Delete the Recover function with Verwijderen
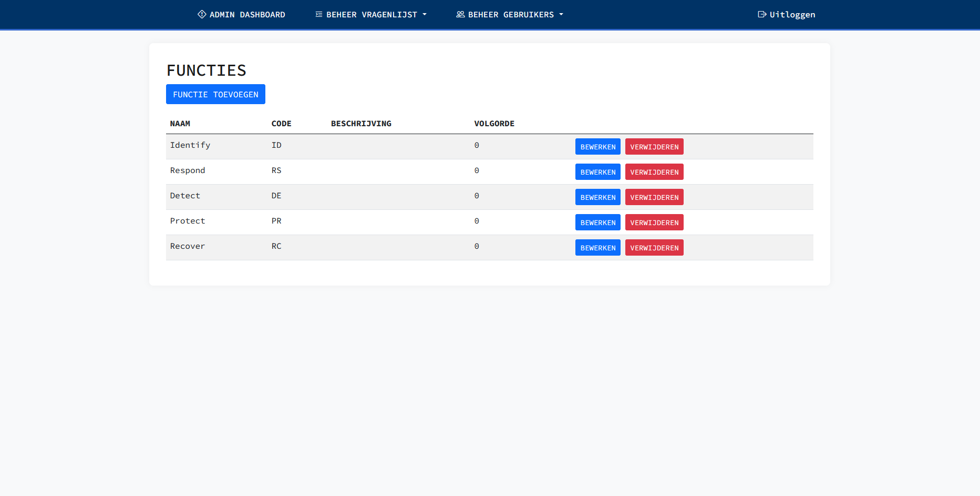Screen dimensions: 980x496 [654, 248]
